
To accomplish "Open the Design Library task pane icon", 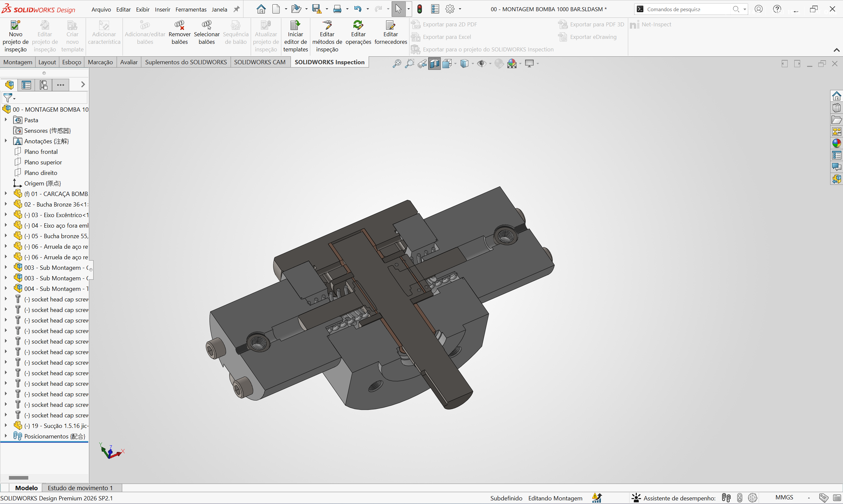I will 836,108.
